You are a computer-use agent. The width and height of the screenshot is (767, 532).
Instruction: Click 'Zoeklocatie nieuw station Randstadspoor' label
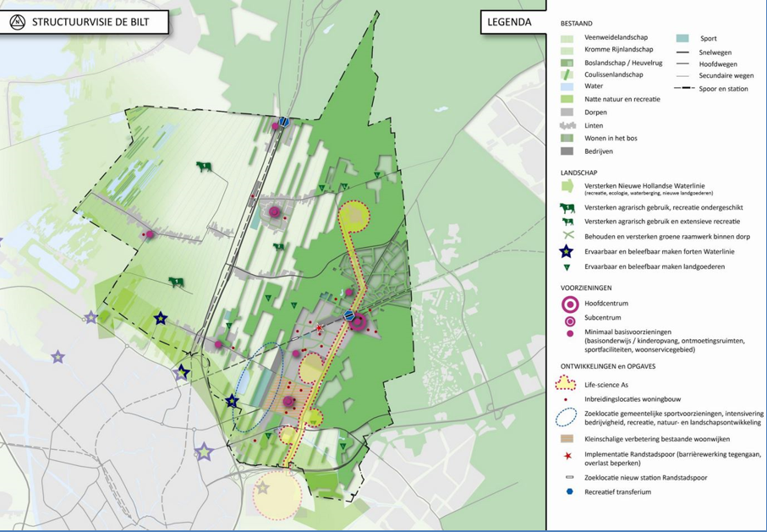(646, 478)
